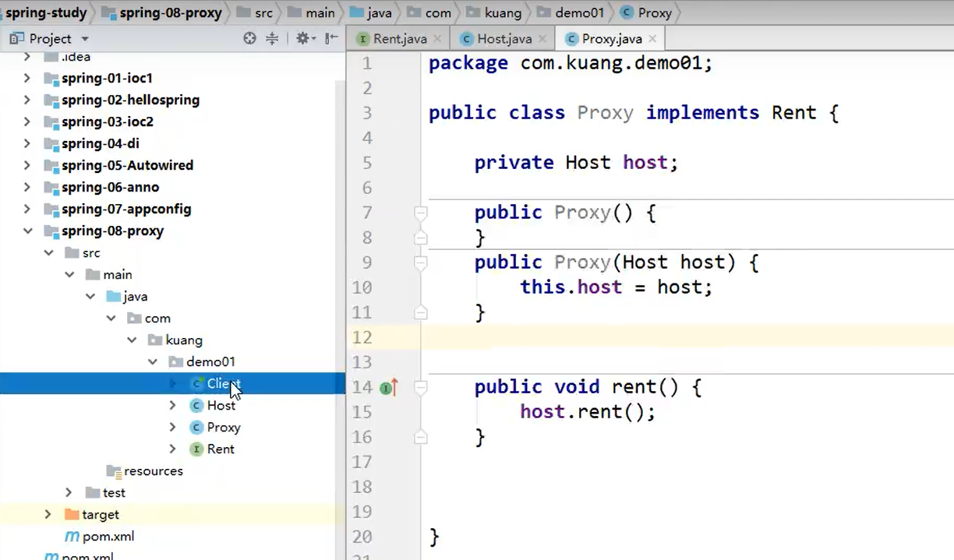The width and height of the screenshot is (954, 560).
Task: Click src breadcrumb in navigation bar
Action: [x=254, y=12]
